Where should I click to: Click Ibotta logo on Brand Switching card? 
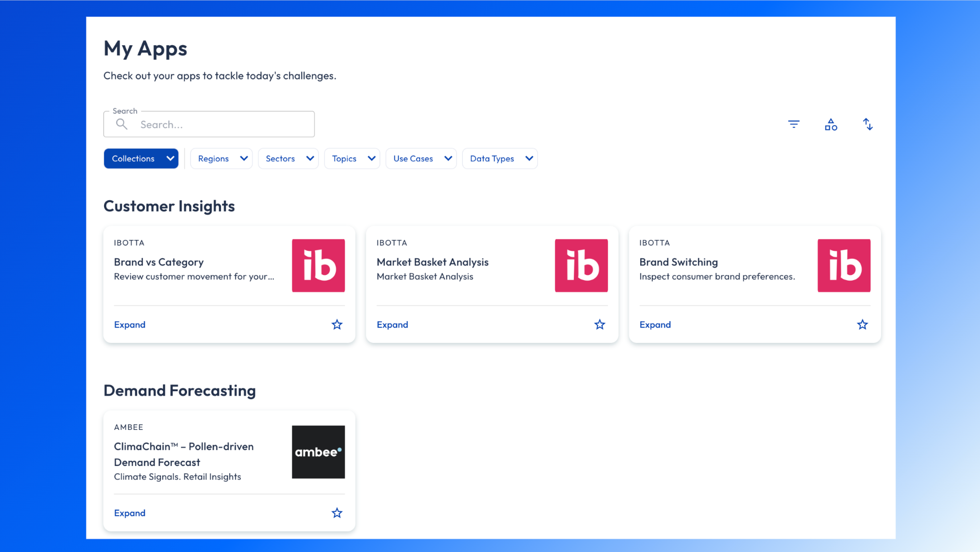tap(844, 265)
